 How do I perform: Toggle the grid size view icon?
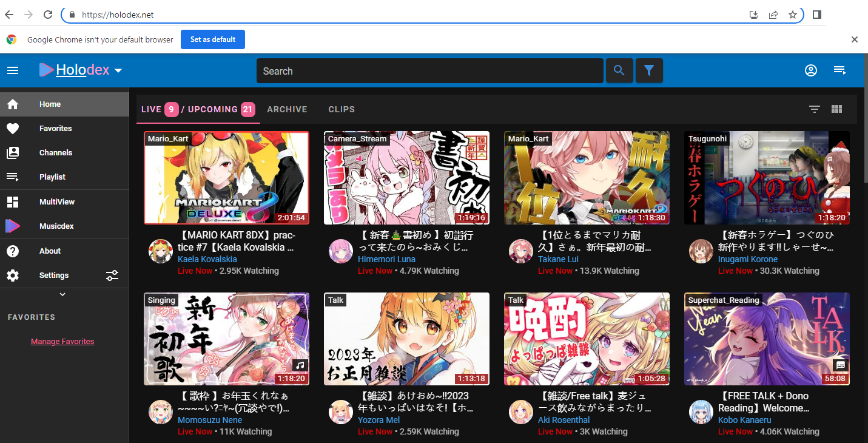tap(837, 109)
